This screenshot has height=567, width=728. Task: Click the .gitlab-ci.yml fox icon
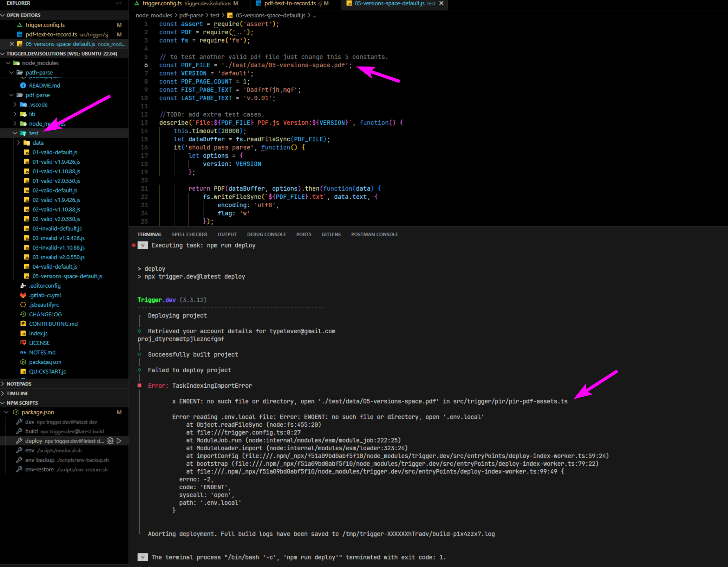pos(23,295)
